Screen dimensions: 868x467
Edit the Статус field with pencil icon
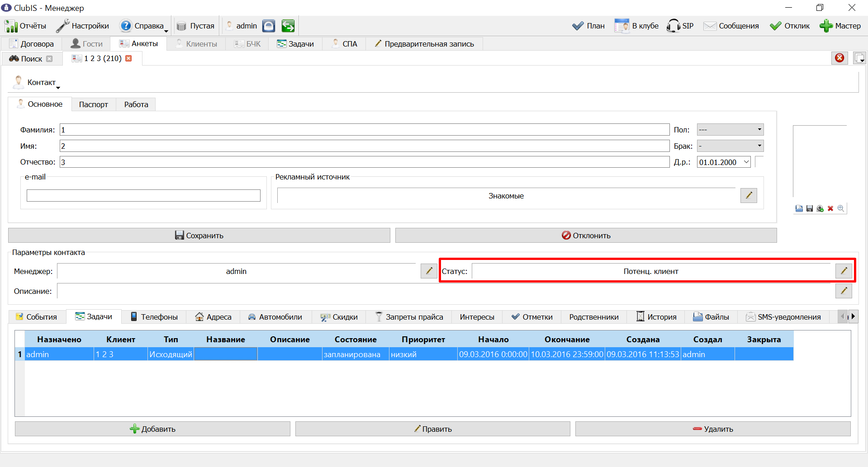click(x=844, y=271)
